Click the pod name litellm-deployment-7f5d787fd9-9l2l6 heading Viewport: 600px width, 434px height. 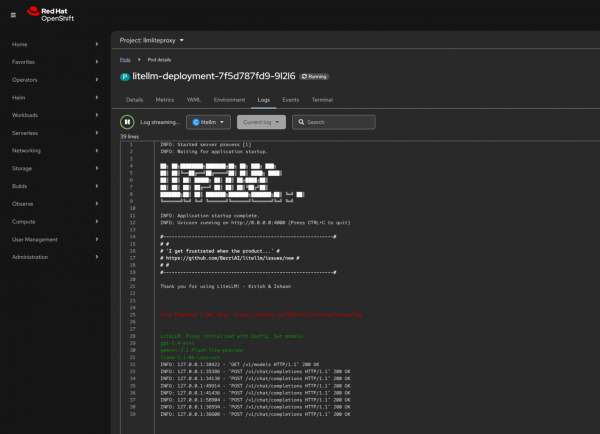[x=214, y=76]
